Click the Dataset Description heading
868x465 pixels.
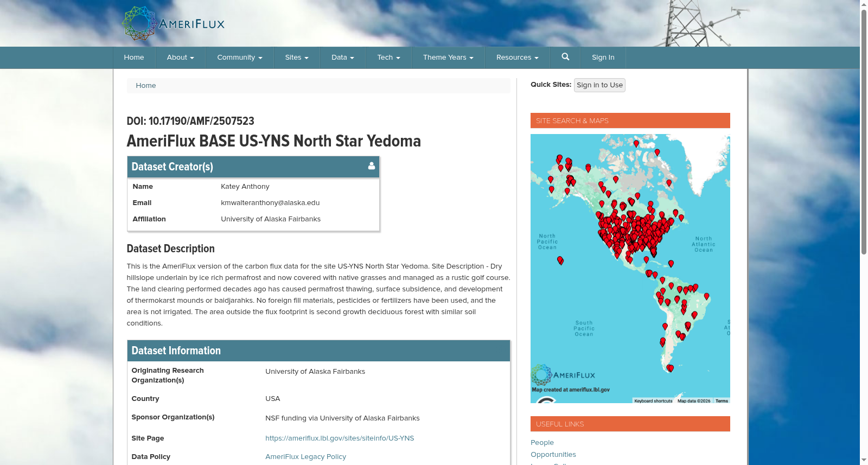click(x=170, y=249)
